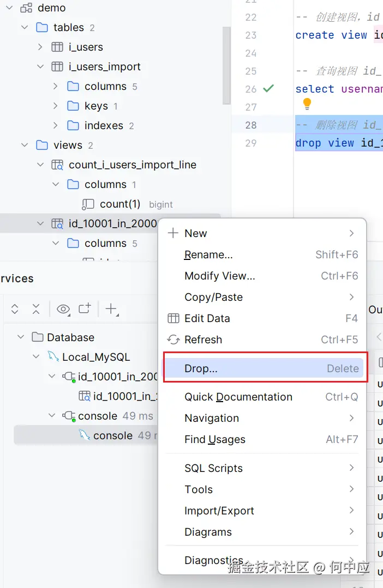
Task: Open Quick Documentation menu item
Action: 263,397
